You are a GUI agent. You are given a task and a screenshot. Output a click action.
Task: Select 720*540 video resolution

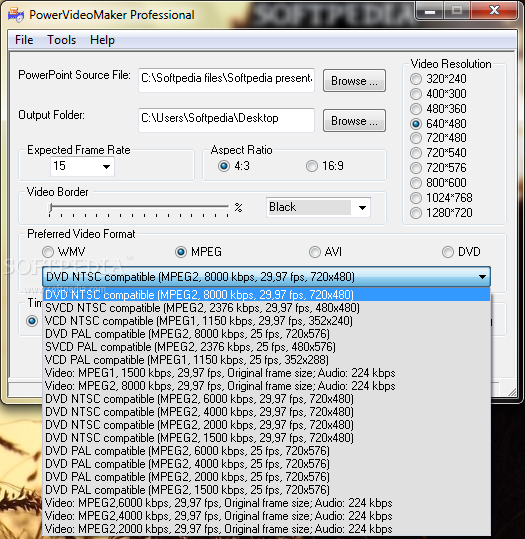tap(438, 153)
